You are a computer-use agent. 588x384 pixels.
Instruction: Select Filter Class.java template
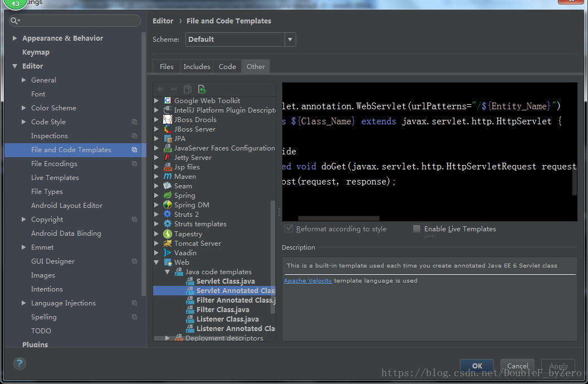(x=223, y=310)
